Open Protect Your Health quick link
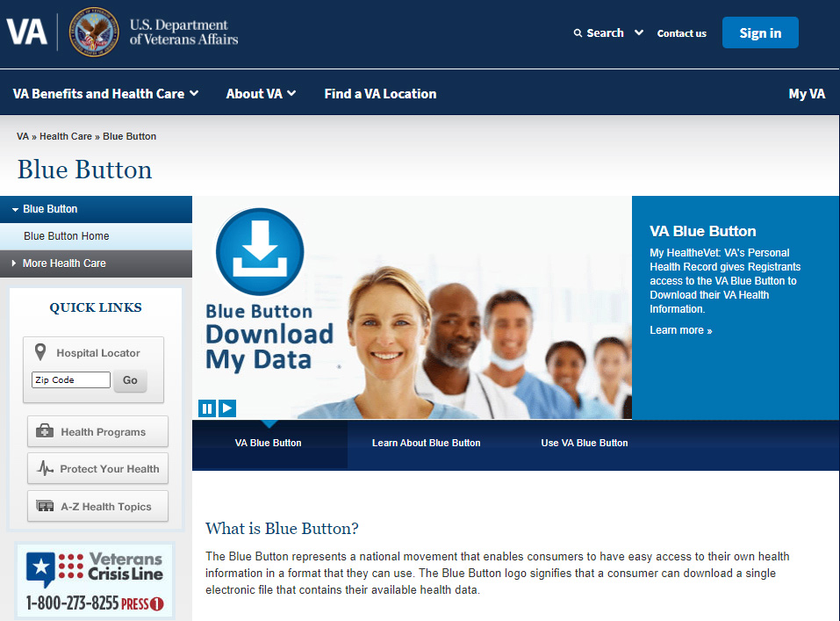The height and width of the screenshot is (621, 840). (x=97, y=468)
